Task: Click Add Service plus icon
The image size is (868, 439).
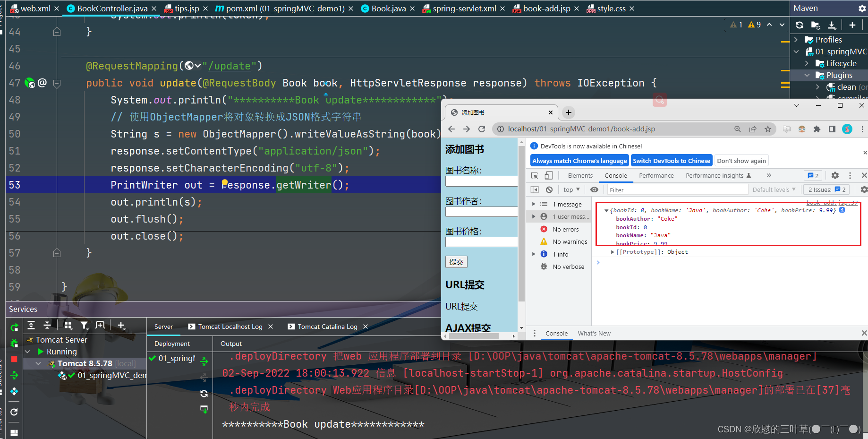Action: tap(121, 325)
